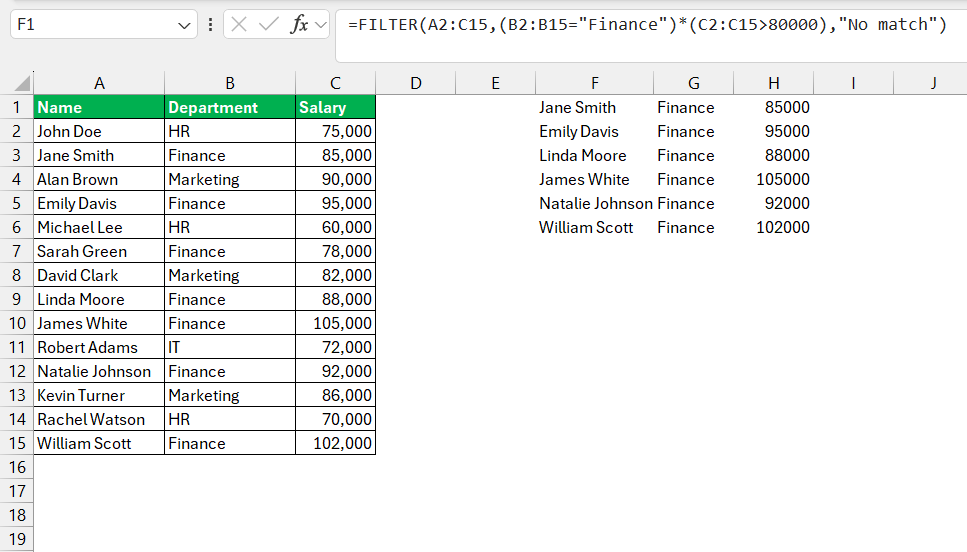Select Jane Smith in column A

click(x=99, y=155)
